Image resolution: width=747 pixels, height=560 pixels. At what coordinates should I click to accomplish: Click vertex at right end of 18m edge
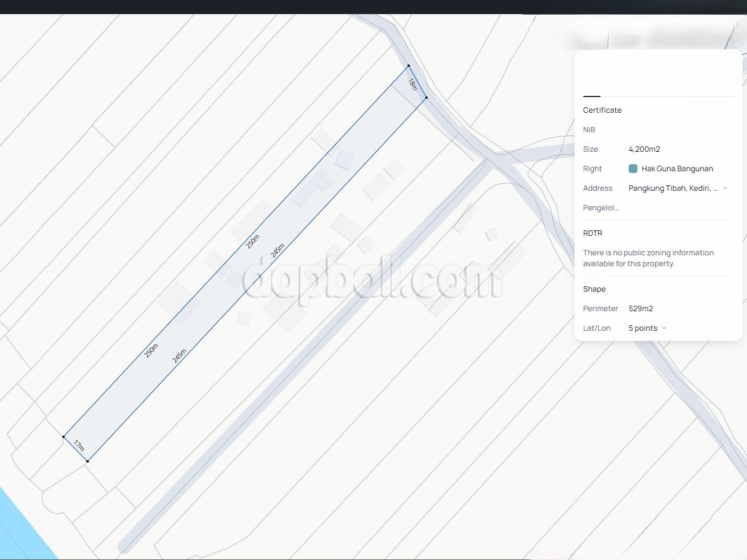[426, 98]
